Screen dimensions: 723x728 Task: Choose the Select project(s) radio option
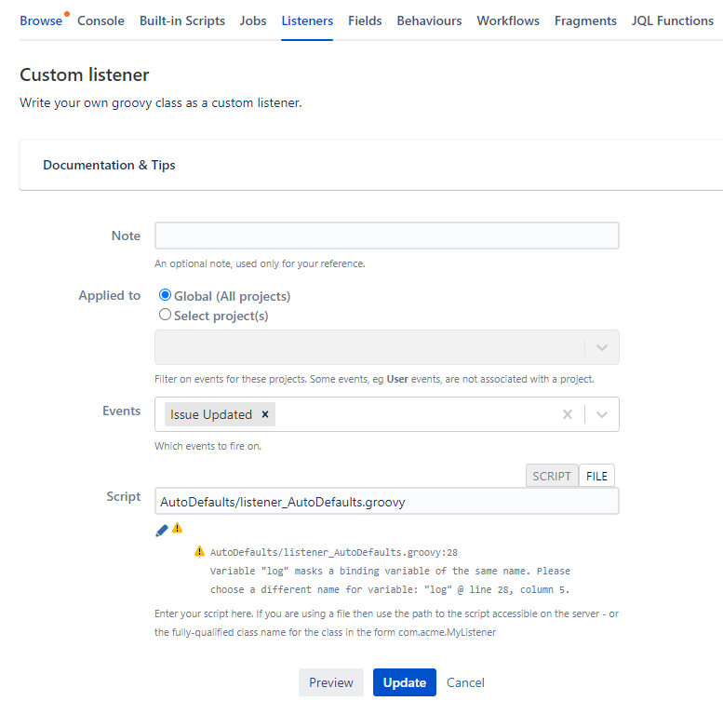pyautogui.click(x=166, y=315)
